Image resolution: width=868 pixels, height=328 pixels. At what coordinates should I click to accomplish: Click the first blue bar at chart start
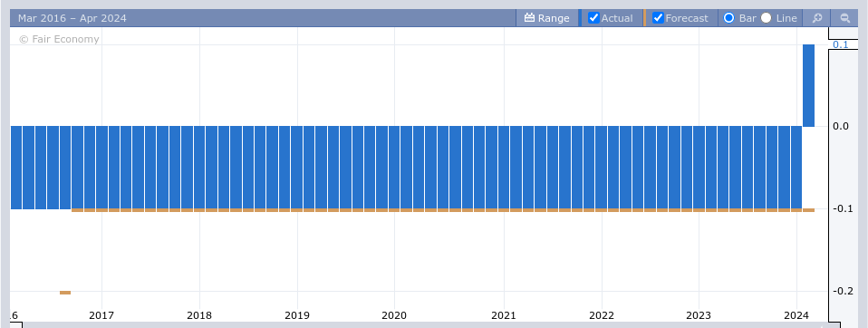(16, 168)
